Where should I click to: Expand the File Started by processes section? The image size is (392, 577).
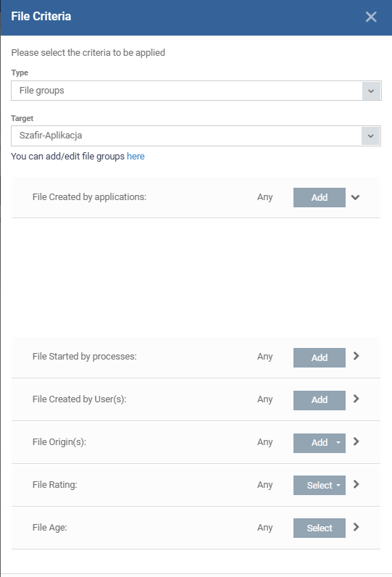click(x=356, y=356)
